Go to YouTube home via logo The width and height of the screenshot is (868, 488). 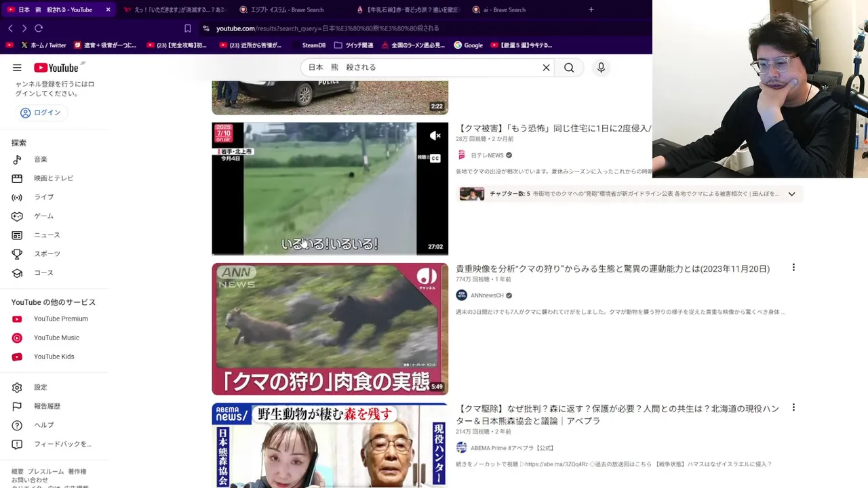58,68
